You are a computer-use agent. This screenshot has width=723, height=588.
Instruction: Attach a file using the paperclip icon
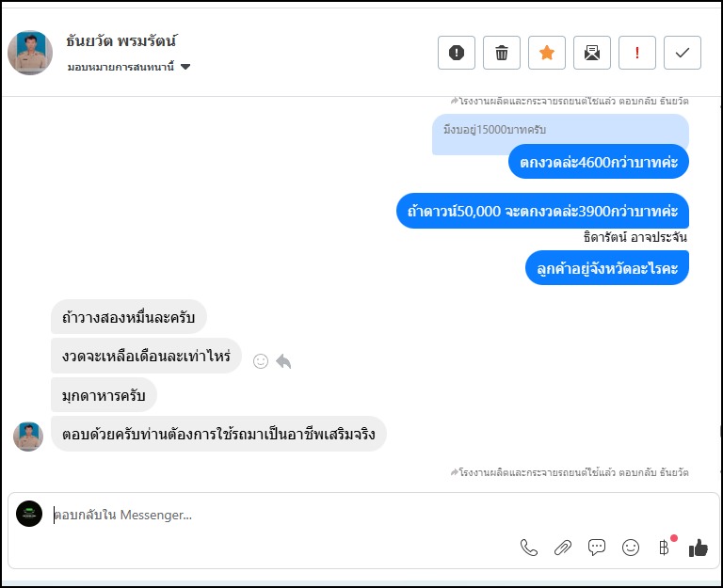click(563, 548)
